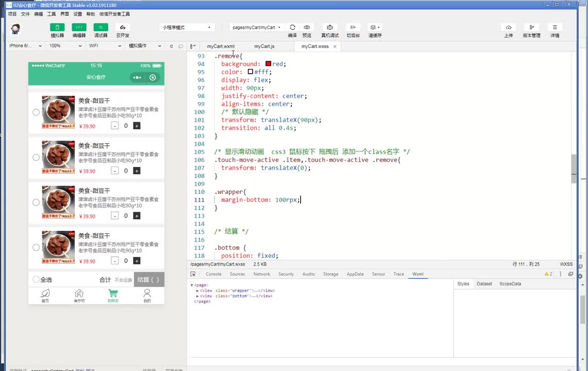
Task: Switch to the myCart.js editor tab
Action: pyautogui.click(x=264, y=46)
